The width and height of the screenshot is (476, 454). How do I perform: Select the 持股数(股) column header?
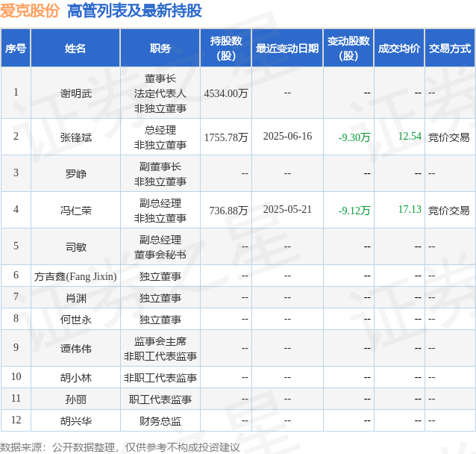pos(226,49)
